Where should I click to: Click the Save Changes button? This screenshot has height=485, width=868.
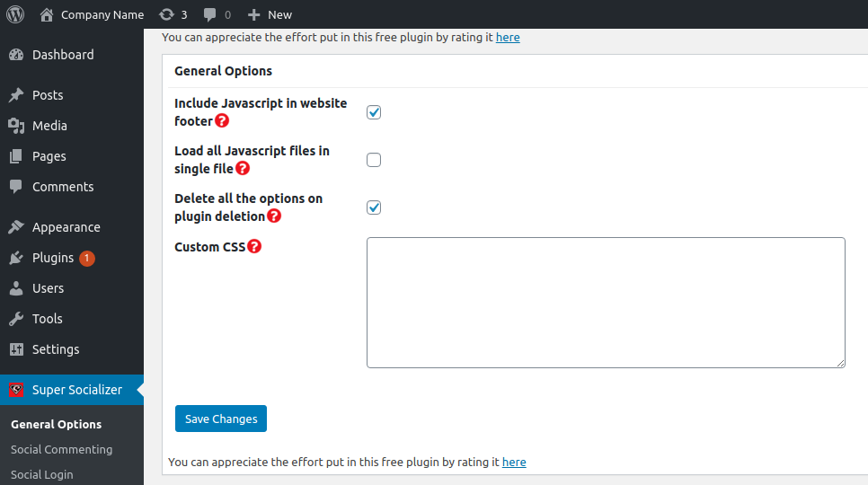coord(221,419)
